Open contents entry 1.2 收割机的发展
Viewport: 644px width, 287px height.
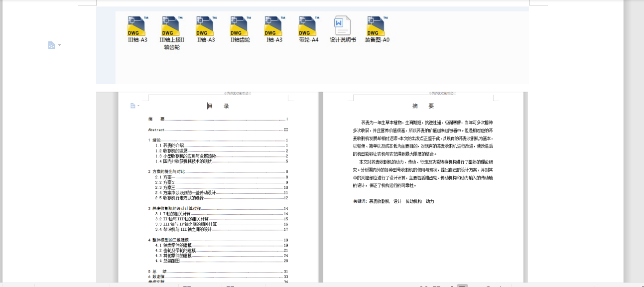coord(222,150)
